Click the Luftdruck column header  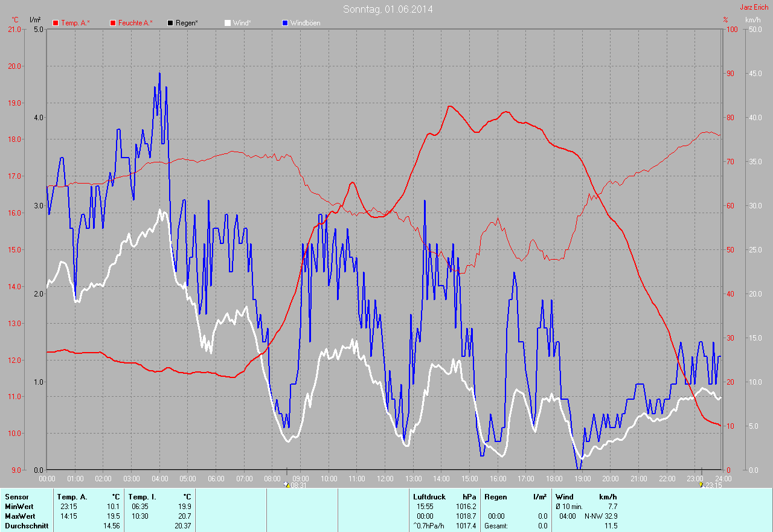[429, 497]
